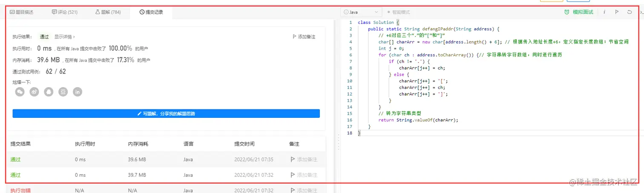Image resolution: width=644 pixels, height=193 pixels.
Task: Share result via Weibo icon
Action: 34,92
